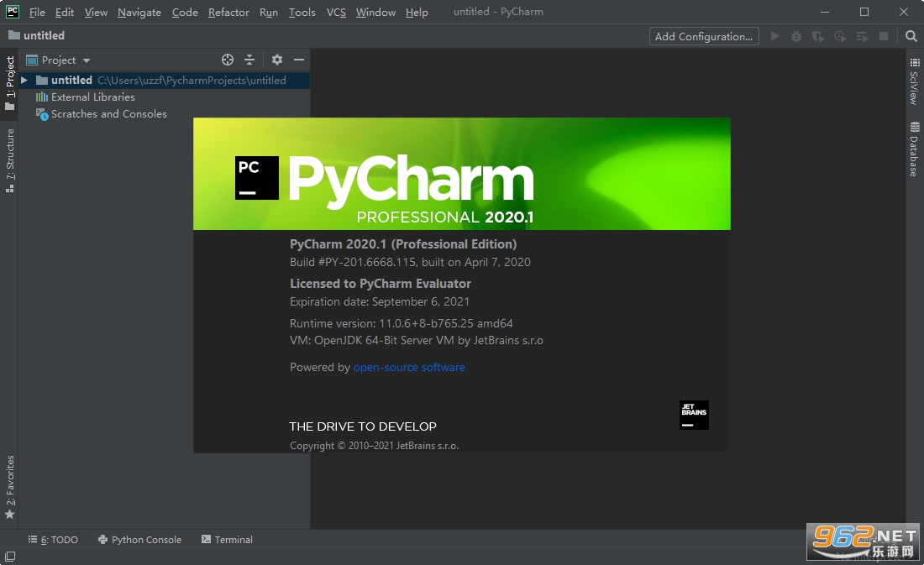This screenshot has width=924, height=565.
Task: Open the Edit menu
Action: 64,12
